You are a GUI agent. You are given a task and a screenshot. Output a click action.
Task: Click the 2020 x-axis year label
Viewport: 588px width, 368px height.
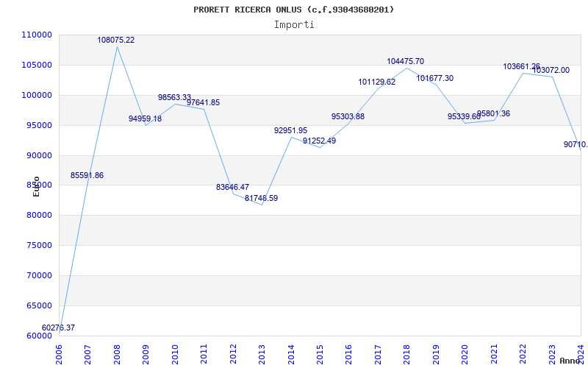point(465,354)
